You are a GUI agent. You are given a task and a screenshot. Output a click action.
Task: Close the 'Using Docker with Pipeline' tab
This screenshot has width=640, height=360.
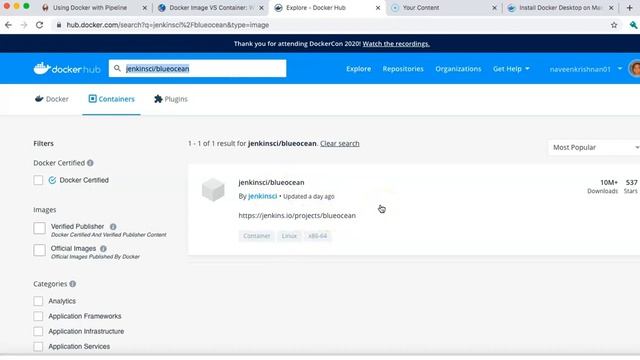click(144, 8)
